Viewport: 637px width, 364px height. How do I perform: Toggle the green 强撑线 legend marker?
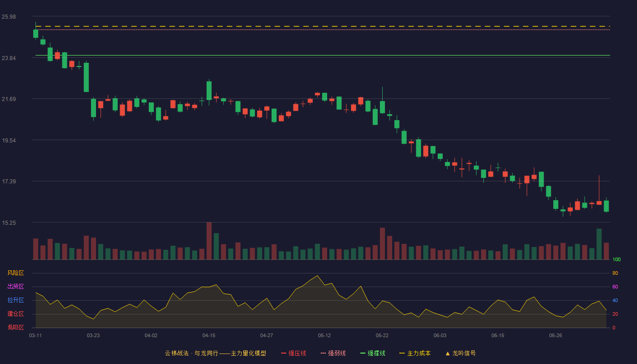pos(363,353)
